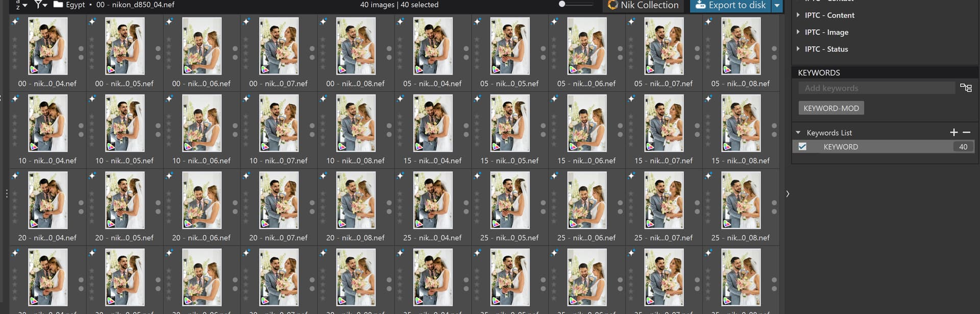Collapse right panel with side arrow
This screenshot has width=980, height=314.
tap(788, 194)
